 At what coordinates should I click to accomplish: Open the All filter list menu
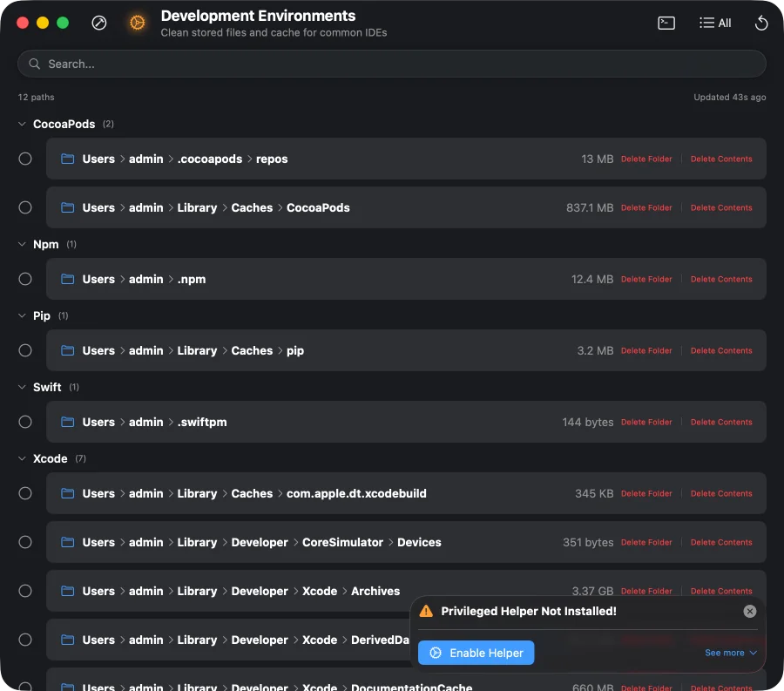[x=715, y=23]
